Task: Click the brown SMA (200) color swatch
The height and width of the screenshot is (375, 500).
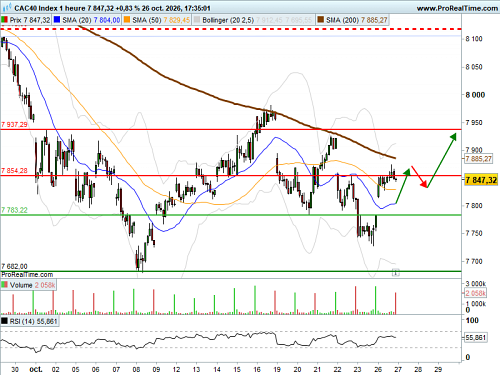Action: (321, 20)
